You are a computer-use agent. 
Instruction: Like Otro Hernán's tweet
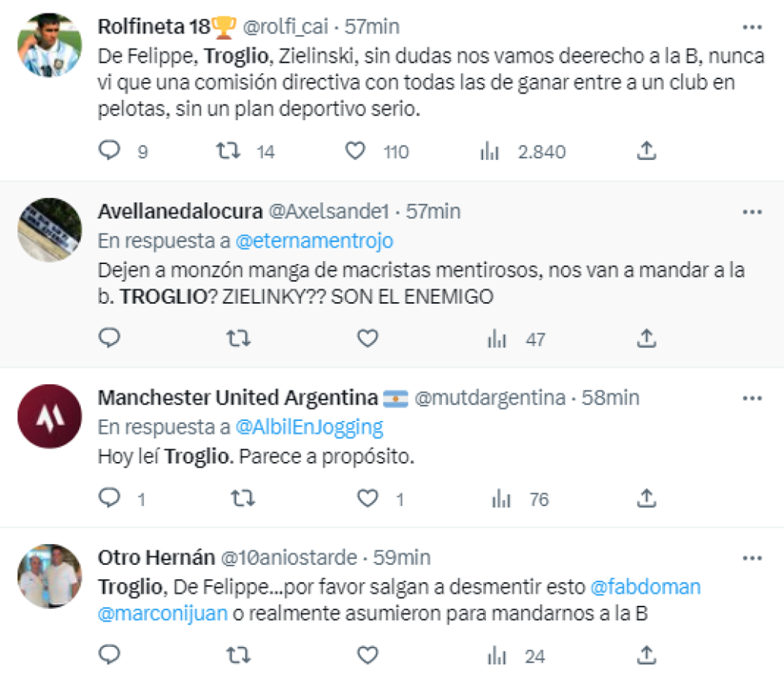click(367, 653)
